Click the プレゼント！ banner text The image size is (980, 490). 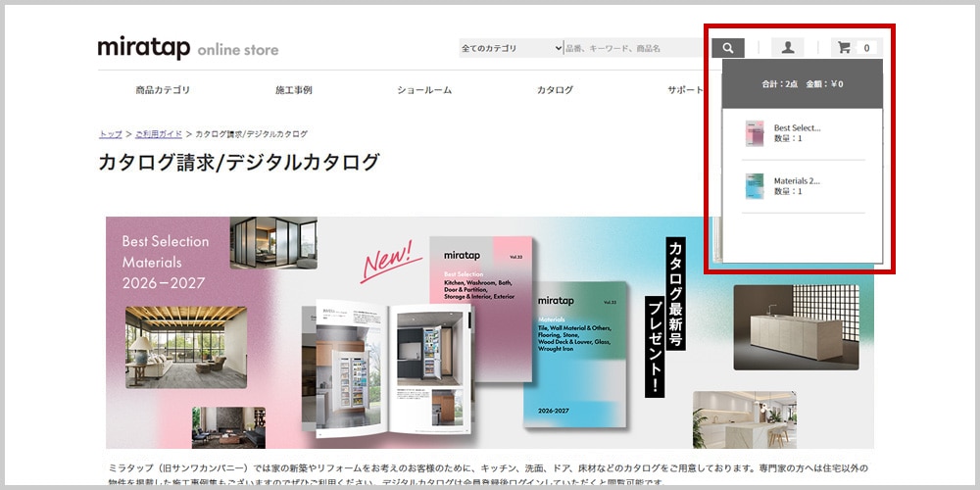655,347
